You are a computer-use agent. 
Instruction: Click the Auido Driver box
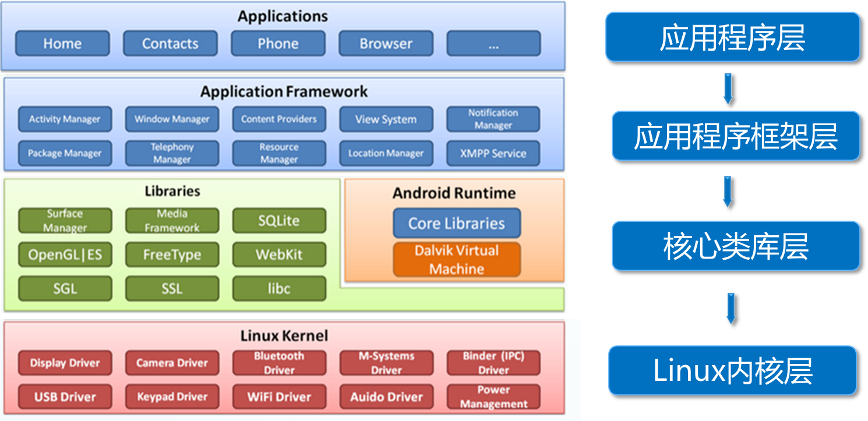(386, 397)
